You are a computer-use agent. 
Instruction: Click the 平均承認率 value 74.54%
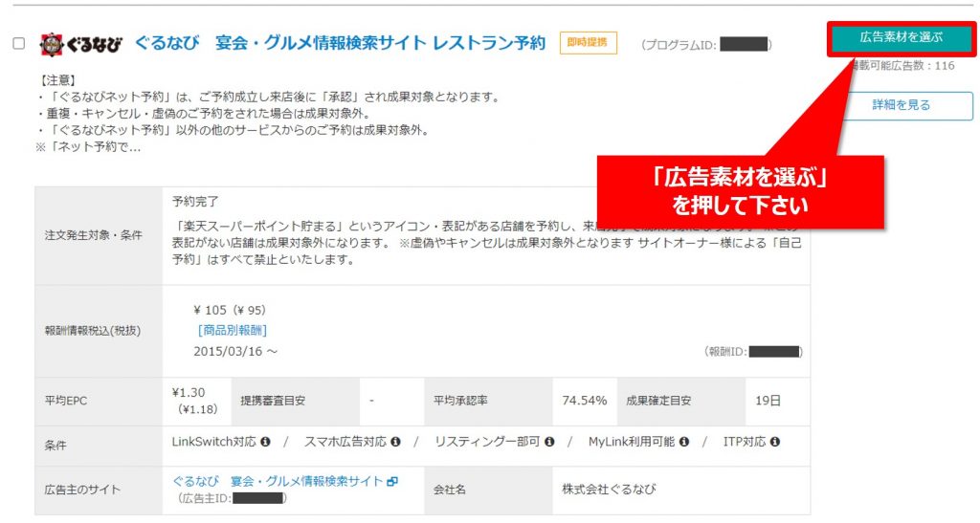coord(585,401)
